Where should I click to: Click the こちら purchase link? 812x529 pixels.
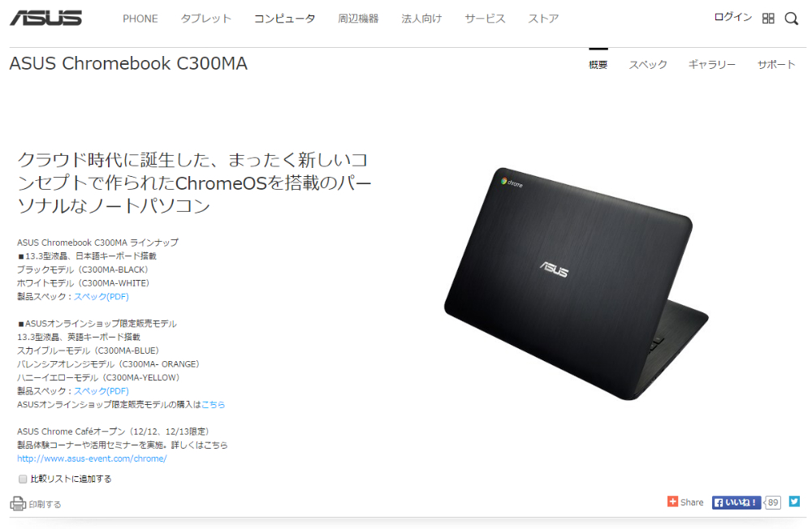tap(213, 405)
